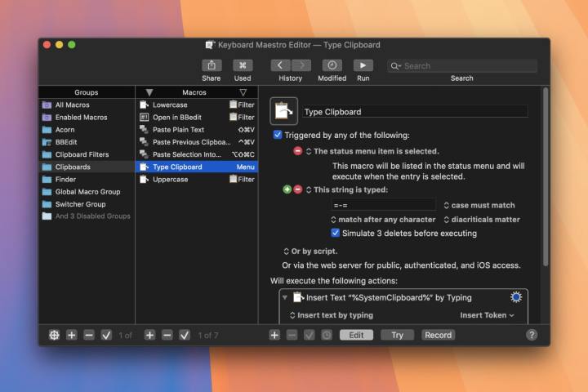Click the Record button
588x392 pixels.
(x=438, y=335)
